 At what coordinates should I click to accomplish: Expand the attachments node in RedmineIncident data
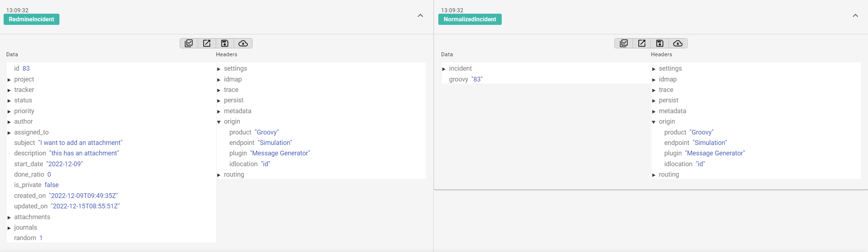click(9, 217)
